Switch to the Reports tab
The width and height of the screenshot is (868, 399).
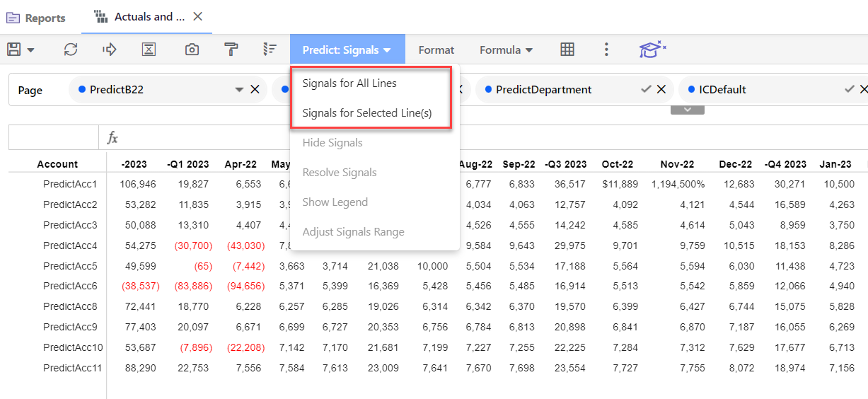(37, 18)
